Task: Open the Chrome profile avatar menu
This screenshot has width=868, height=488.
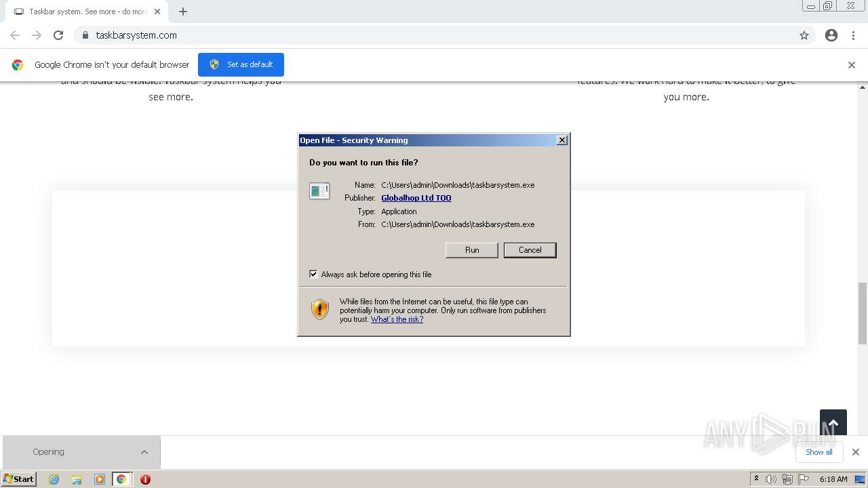Action: click(x=831, y=35)
